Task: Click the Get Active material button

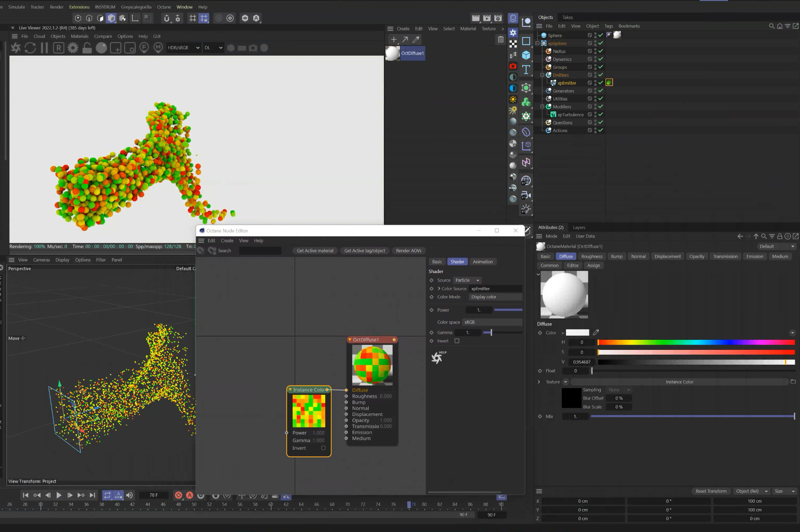Action: [x=315, y=251]
